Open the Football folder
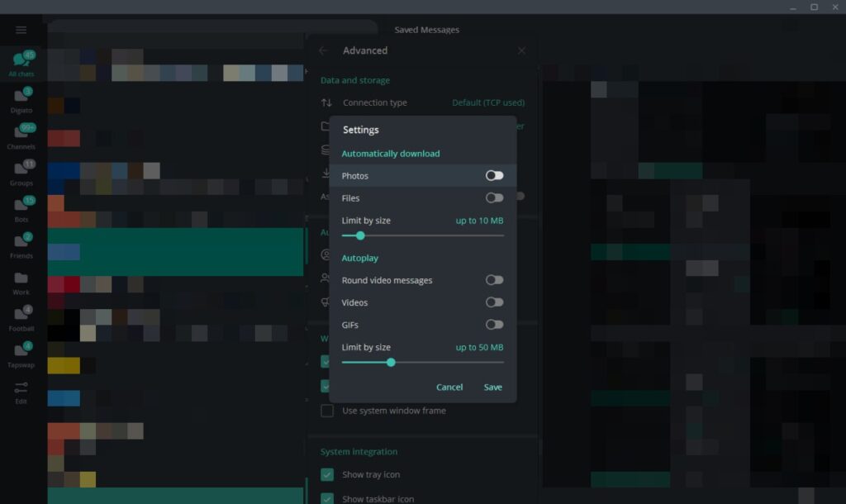 [x=21, y=317]
